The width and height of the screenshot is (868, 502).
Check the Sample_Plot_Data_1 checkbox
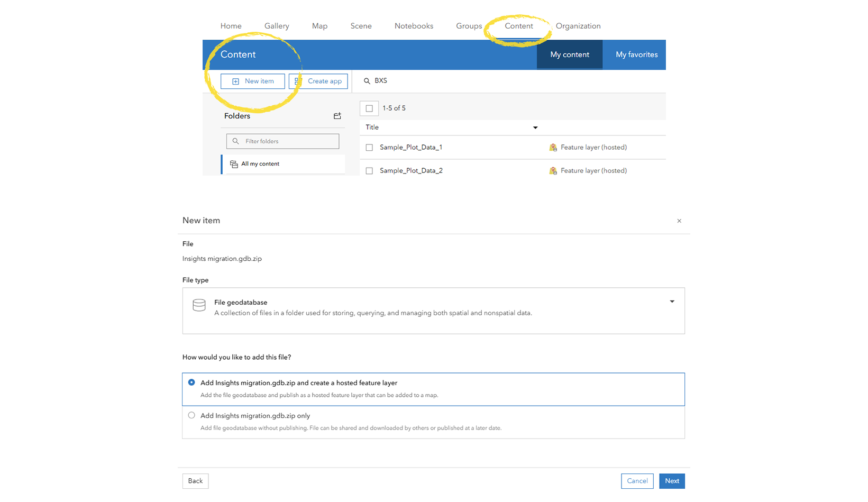coord(369,148)
